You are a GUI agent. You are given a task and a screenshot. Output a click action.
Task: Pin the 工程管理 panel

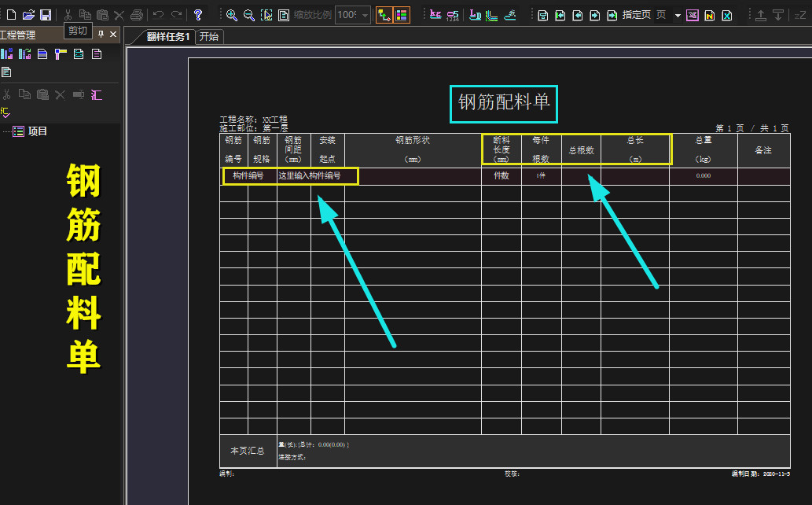tap(101, 35)
